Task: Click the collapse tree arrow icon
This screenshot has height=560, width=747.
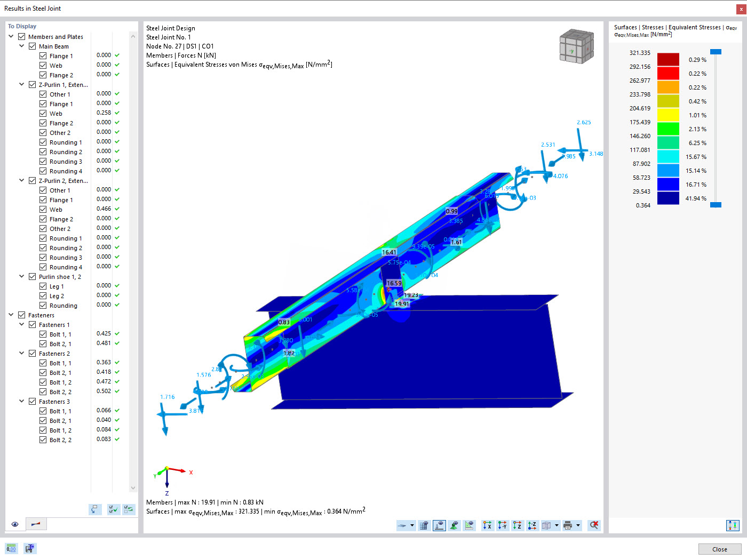Action: click(95, 509)
